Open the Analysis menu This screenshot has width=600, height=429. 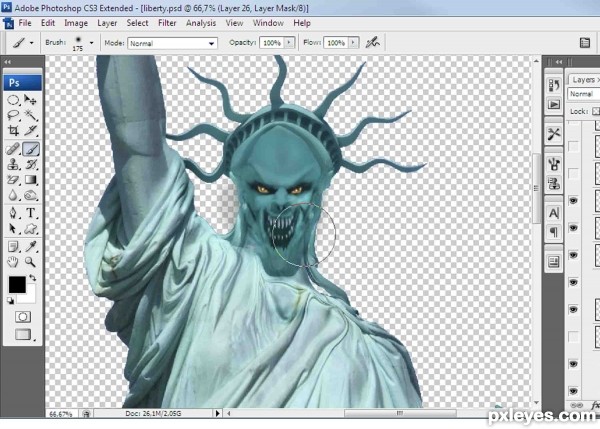point(201,23)
